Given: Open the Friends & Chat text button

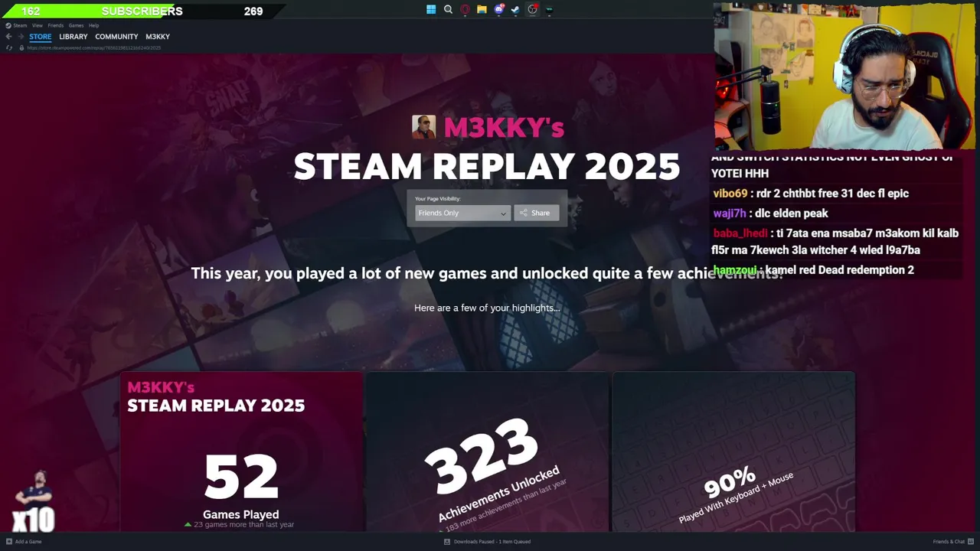Looking at the screenshot, I should tap(949, 542).
